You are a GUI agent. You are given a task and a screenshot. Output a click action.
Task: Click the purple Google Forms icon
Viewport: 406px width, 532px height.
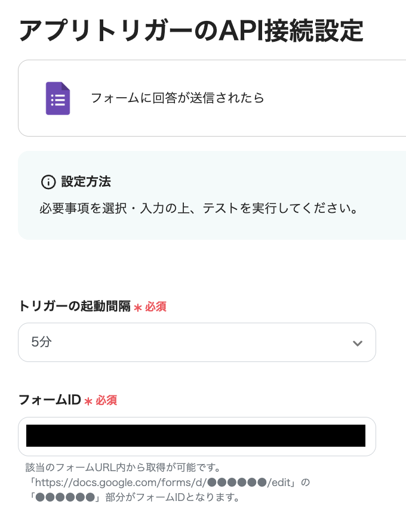[x=58, y=98]
